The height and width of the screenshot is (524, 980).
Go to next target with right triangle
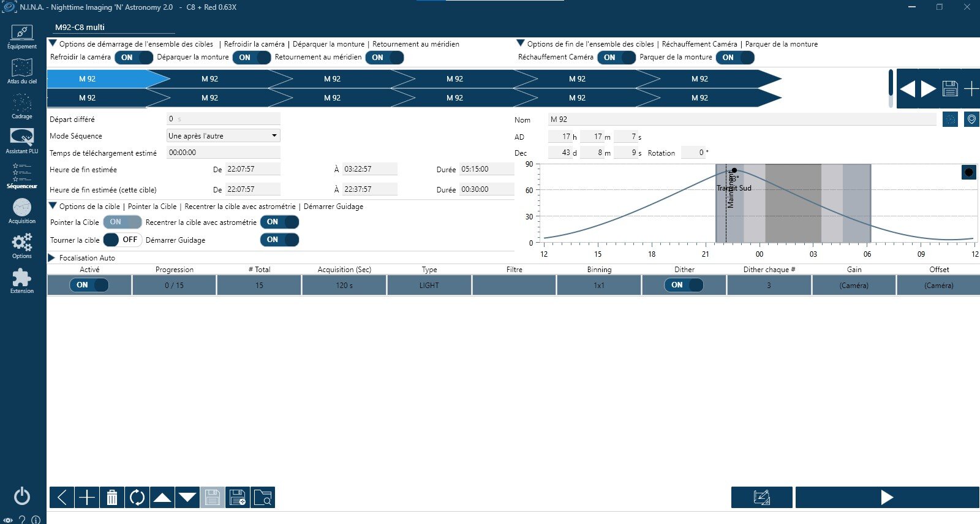[x=929, y=89]
